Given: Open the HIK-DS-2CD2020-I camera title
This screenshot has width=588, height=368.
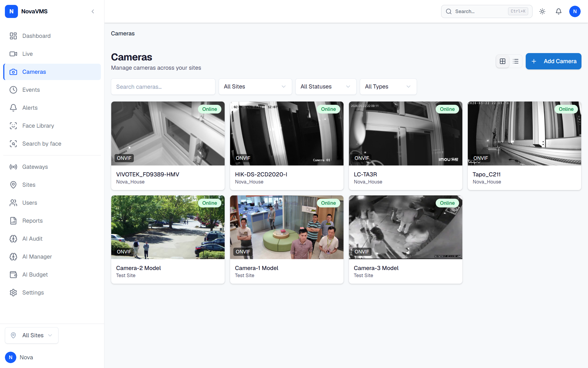Looking at the screenshot, I should (x=261, y=174).
